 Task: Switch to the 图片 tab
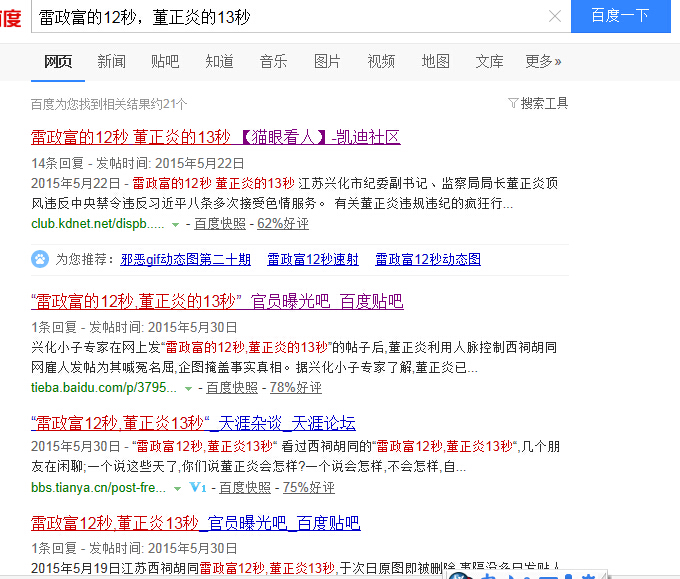point(327,62)
